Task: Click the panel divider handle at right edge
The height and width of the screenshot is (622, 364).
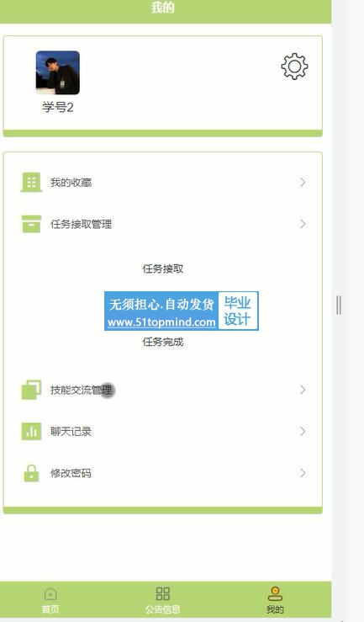Action: coord(339,305)
